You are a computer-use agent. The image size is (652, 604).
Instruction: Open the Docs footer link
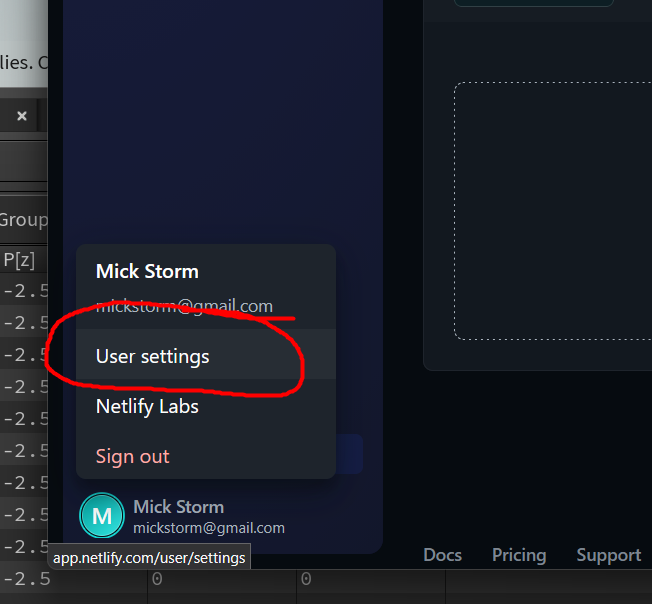coord(442,555)
